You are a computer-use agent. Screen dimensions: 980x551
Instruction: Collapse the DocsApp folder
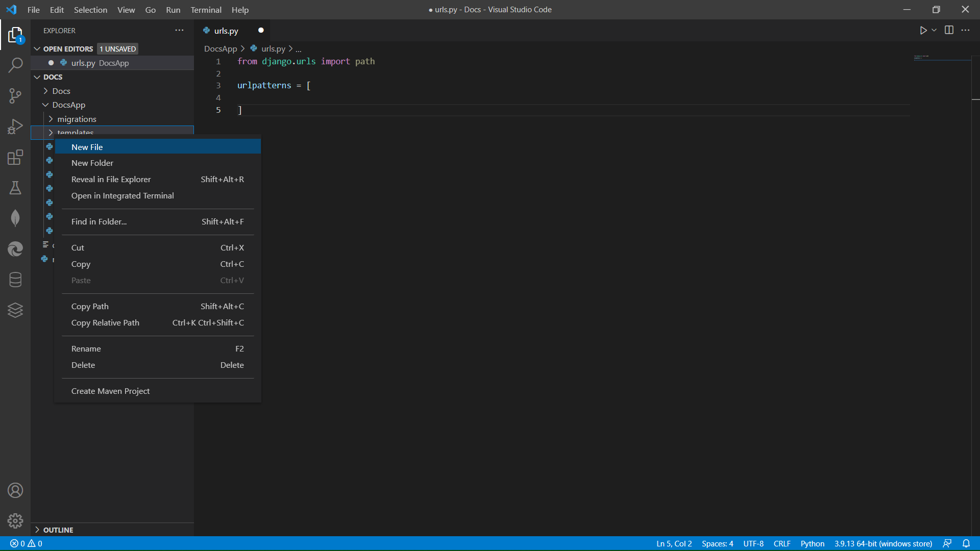pos(68,105)
